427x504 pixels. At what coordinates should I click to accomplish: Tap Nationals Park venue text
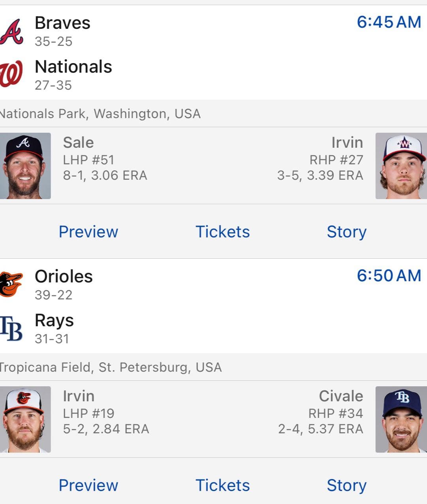point(100,114)
